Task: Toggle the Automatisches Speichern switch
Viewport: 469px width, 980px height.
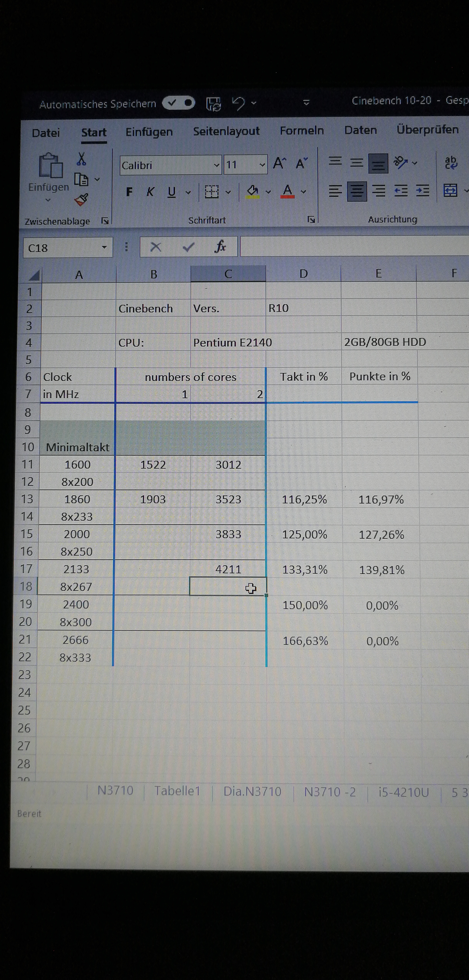Action: click(x=179, y=103)
